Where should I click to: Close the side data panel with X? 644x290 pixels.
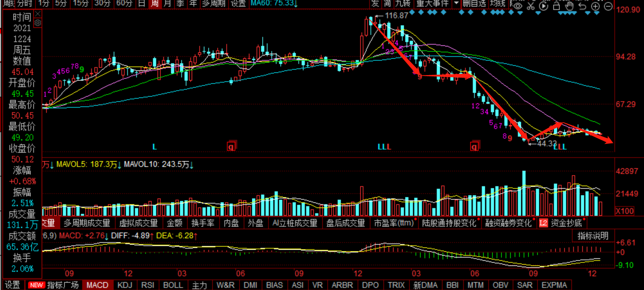tap(37, 14)
